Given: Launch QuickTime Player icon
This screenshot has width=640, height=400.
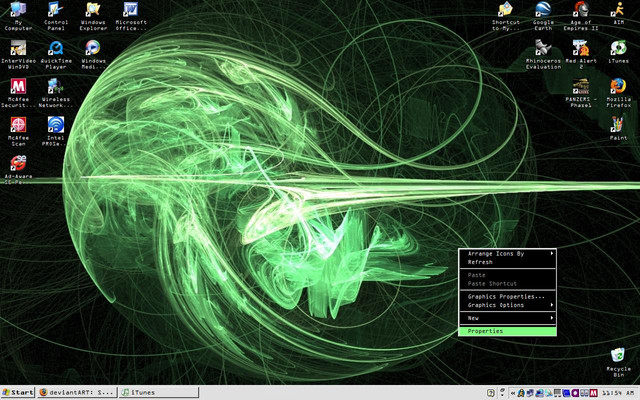Looking at the screenshot, I should click(56, 48).
